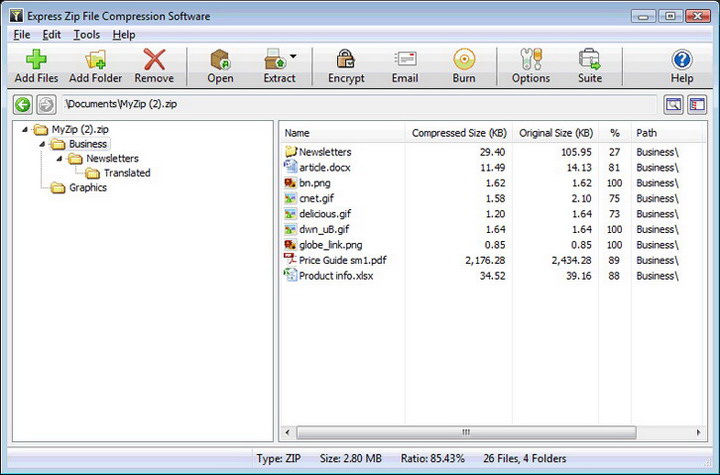Collapse the Newsletters folder tree arrow

click(60, 159)
